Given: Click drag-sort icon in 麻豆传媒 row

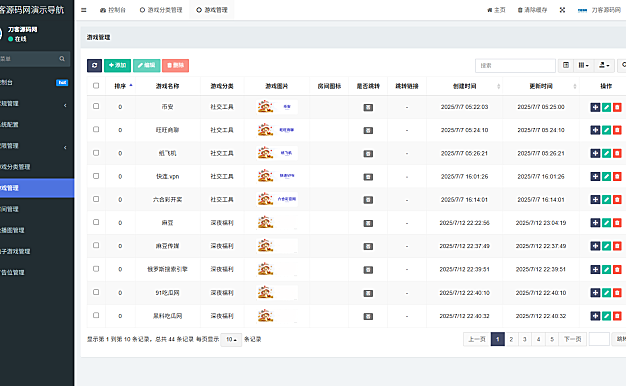Looking at the screenshot, I should pos(595,246).
